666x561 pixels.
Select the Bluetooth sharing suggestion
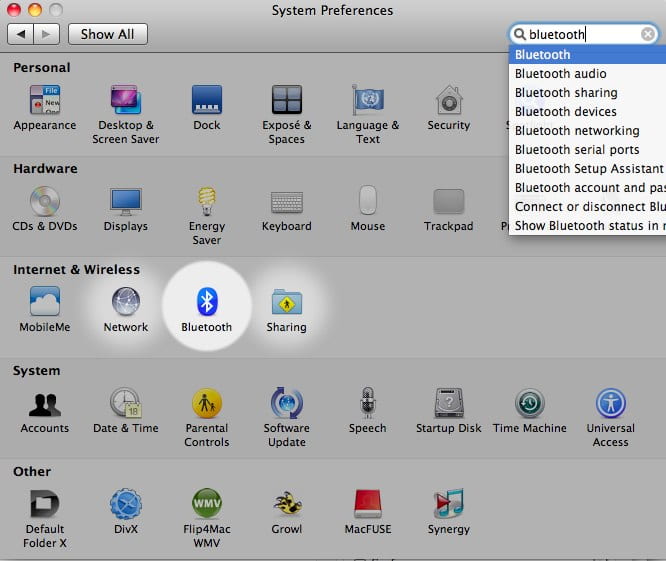pyautogui.click(x=587, y=93)
